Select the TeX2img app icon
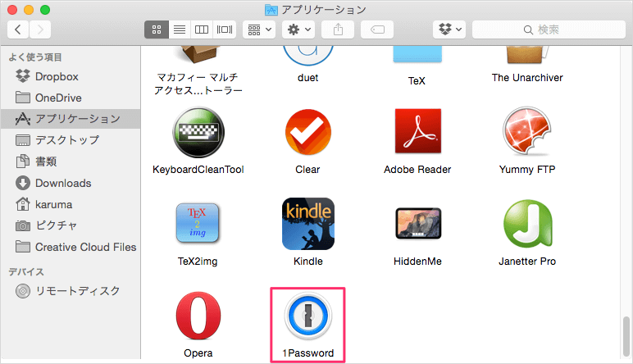 click(198, 223)
